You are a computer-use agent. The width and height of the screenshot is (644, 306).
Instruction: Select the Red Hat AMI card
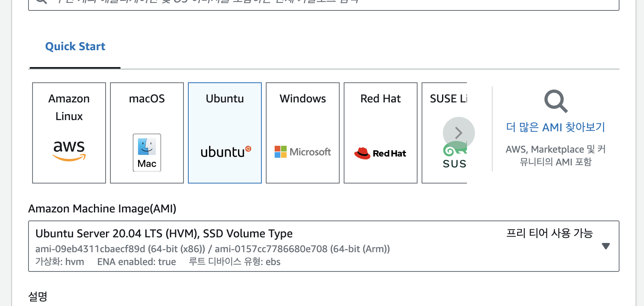(x=381, y=133)
